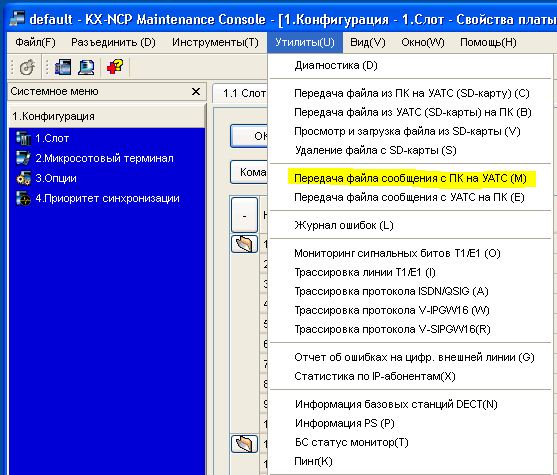Select Передача файла из УАТС (SD-карты) на ПК

pos(410,112)
